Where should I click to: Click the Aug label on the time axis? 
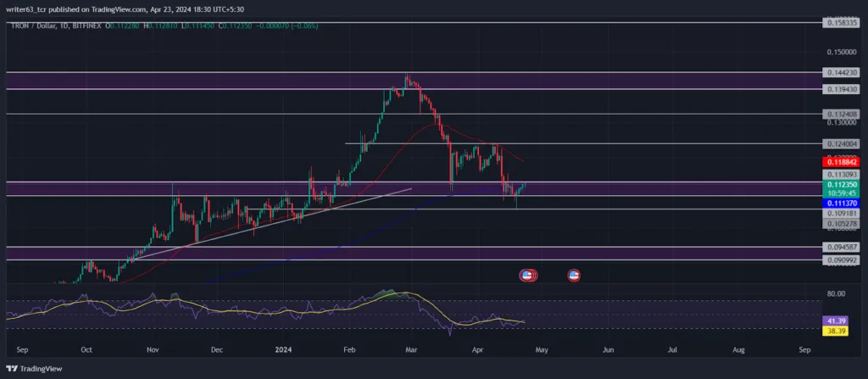pyautogui.click(x=739, y=350)
